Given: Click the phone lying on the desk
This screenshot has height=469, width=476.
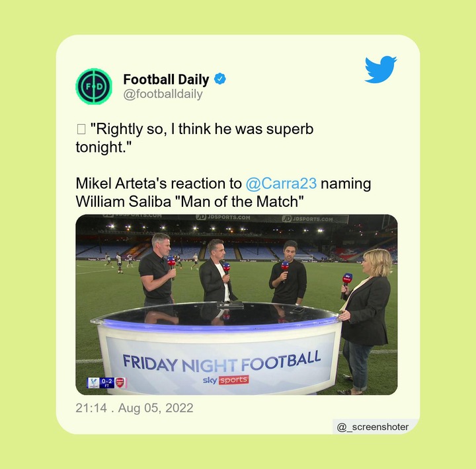Looking at the screenshot, I should 298,309.
